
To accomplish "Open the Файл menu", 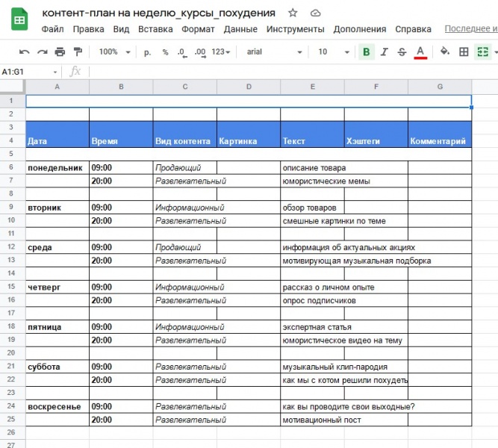I will coord(53,29).
